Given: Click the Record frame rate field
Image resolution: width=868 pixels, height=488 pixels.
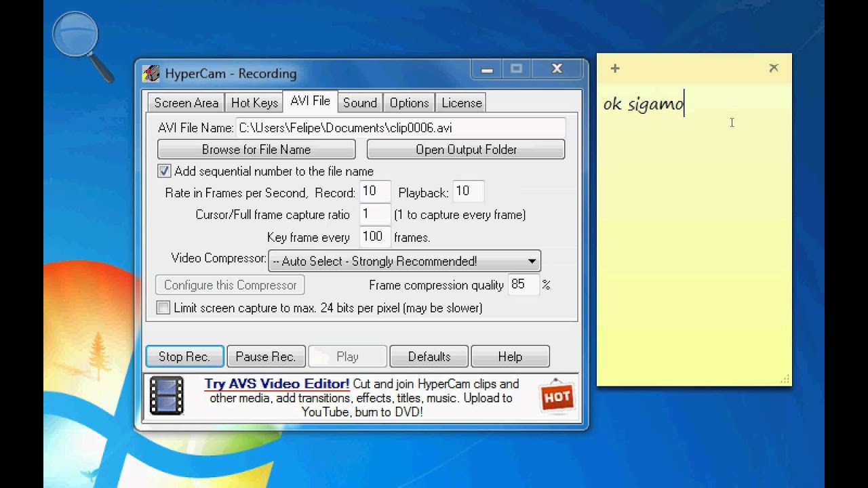Looking at the screenshot, I should [x=375, y=192].
